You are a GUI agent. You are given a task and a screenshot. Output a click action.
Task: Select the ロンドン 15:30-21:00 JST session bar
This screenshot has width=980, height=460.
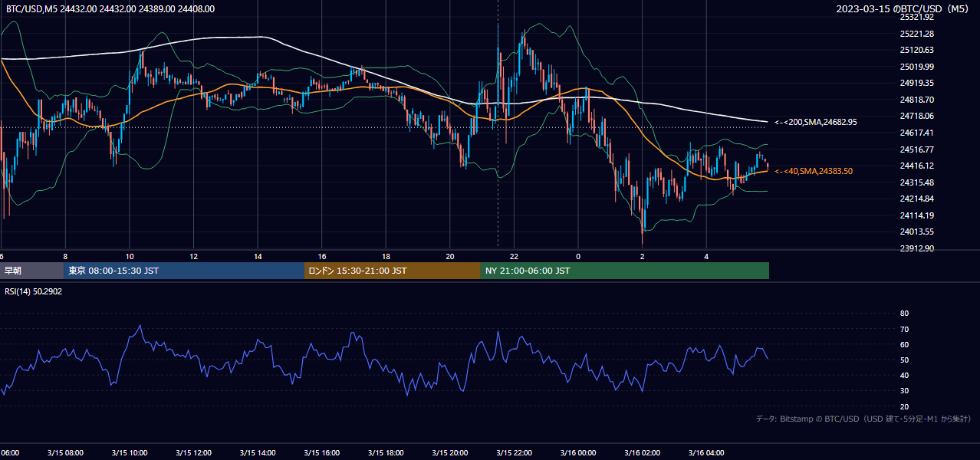pos(393,271)
